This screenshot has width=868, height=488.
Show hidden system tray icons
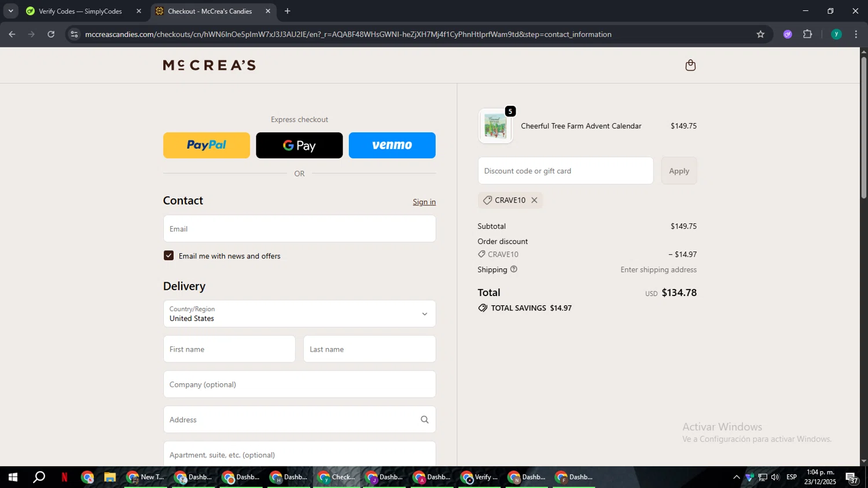tap(736, 477)
